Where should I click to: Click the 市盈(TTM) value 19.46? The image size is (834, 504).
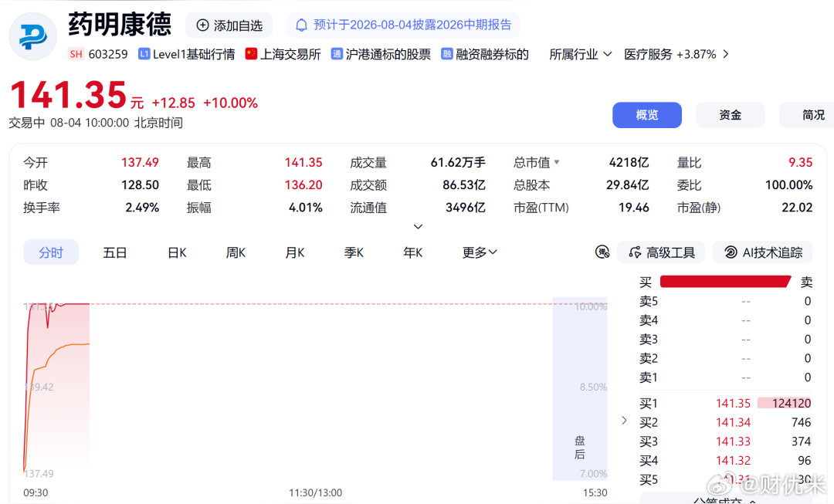[x=633, y=208]
